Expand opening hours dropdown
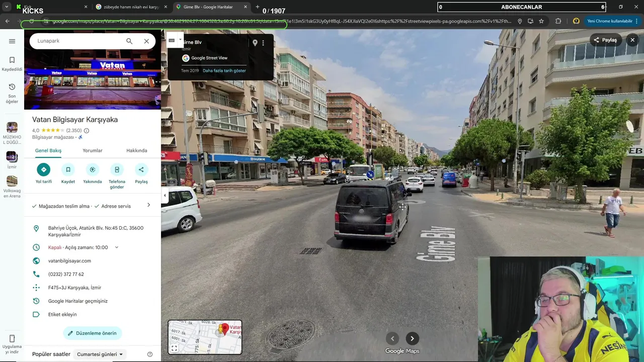This screenshot has height=362, width=644. [116, 247]
